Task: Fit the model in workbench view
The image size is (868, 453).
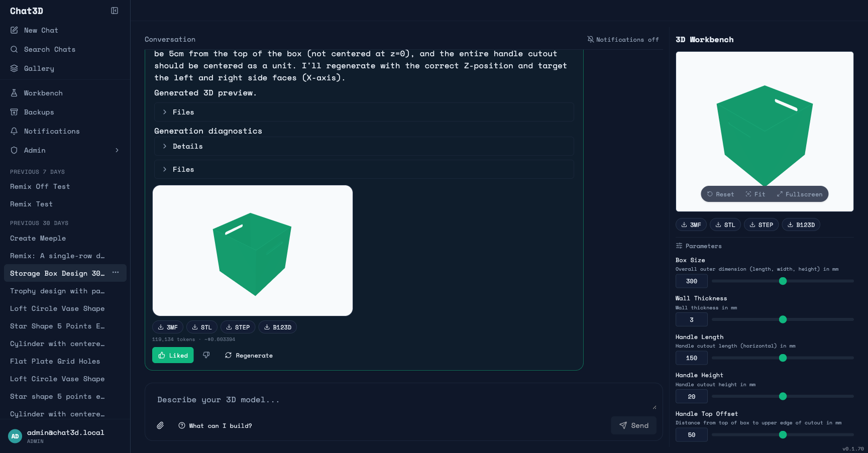Action: (x=755, y=194)
